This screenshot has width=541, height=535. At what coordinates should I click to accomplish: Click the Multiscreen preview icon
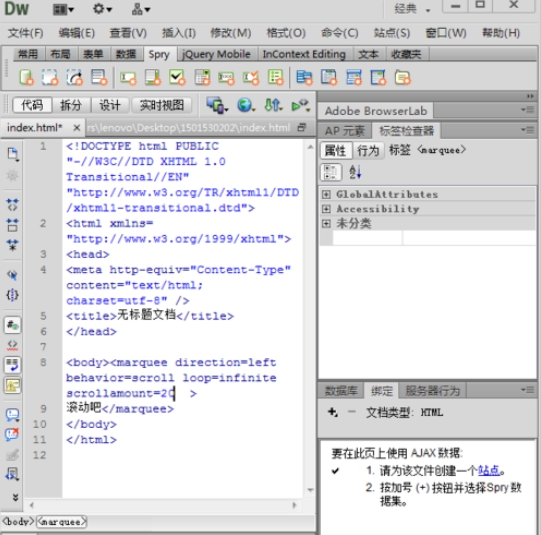(x=217, y=105)
